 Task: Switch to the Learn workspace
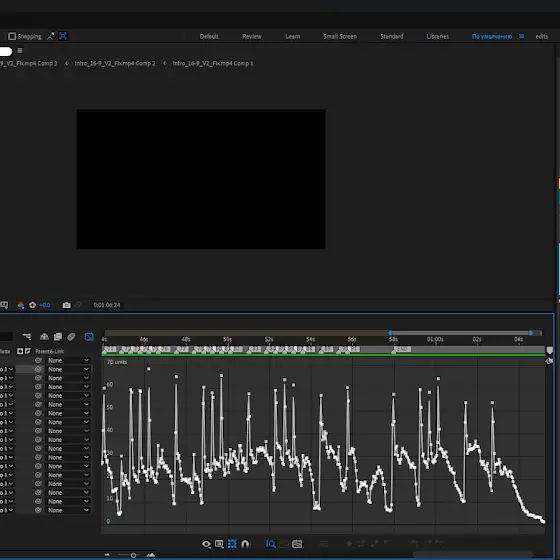pyautogui.click(x=293, y=36)
